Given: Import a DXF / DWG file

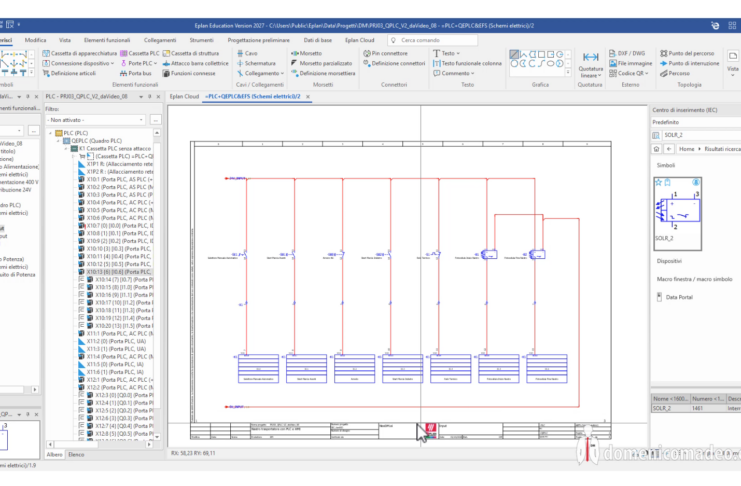Looking at the screenshot, I should click(x=627, y=53).
